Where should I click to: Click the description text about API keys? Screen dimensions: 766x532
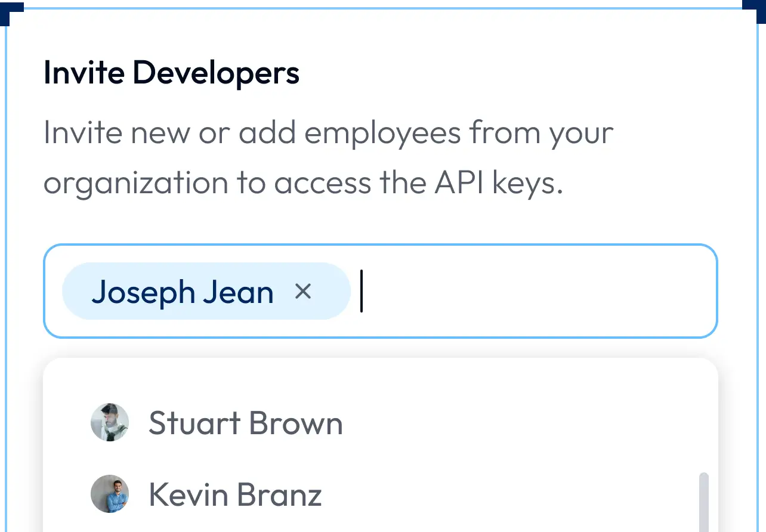tap(329, 158)
